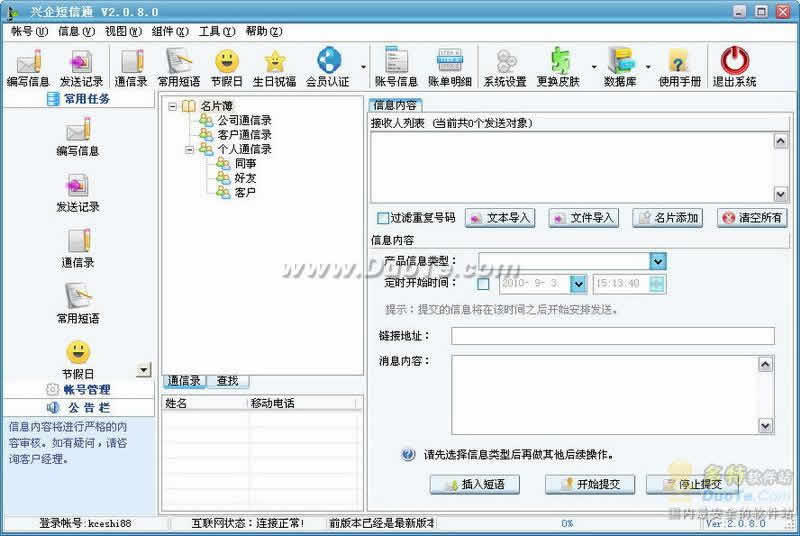Select 客户通信录 in the address tree
The image size is (800, 536).
point(244,135)
